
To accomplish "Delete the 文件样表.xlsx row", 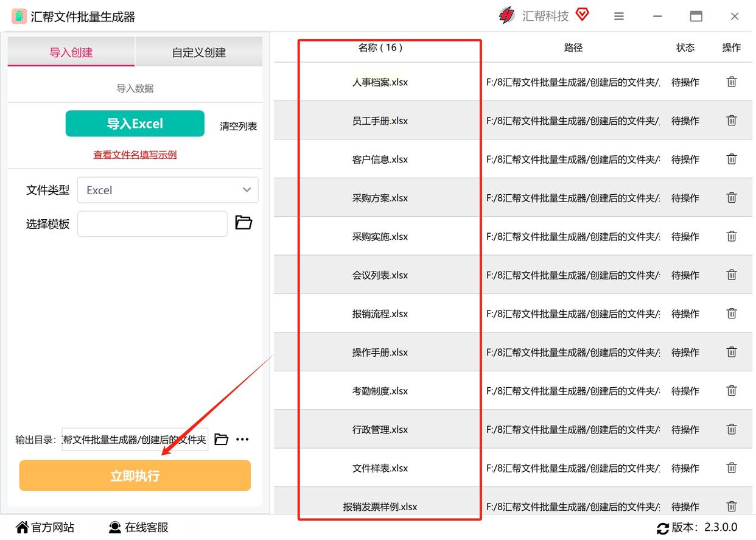I will click(x=732, y=468).
